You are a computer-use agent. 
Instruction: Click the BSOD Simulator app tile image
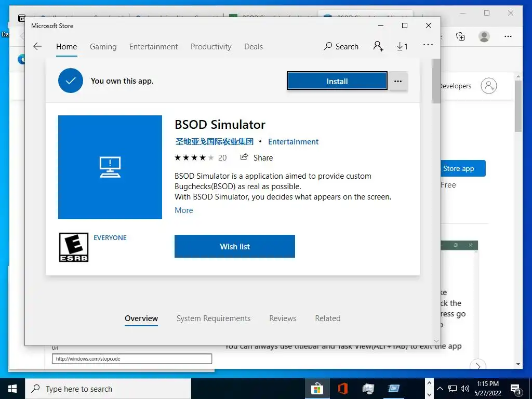click(110, 167)
